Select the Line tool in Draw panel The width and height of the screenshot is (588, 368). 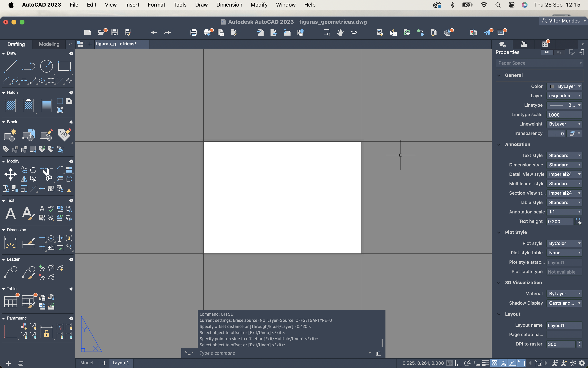coord(10,66)
